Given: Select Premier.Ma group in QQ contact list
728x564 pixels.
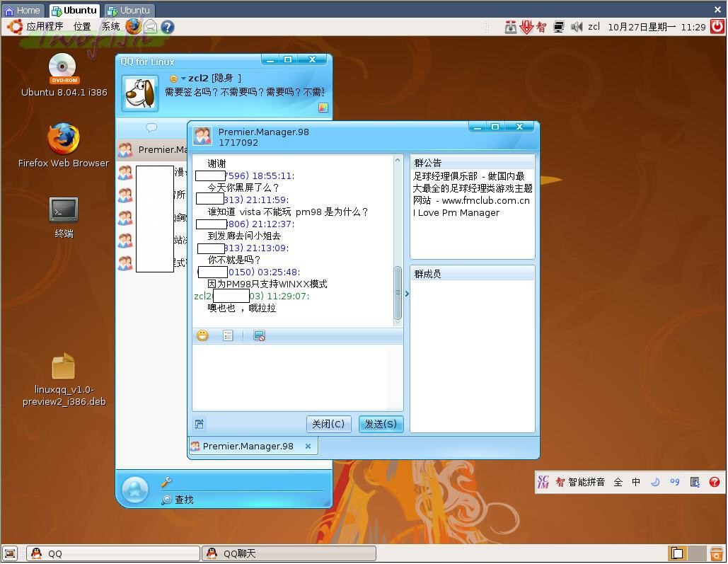Looking at the screenshot, I should pyautogui.click(x=152, y=149).
